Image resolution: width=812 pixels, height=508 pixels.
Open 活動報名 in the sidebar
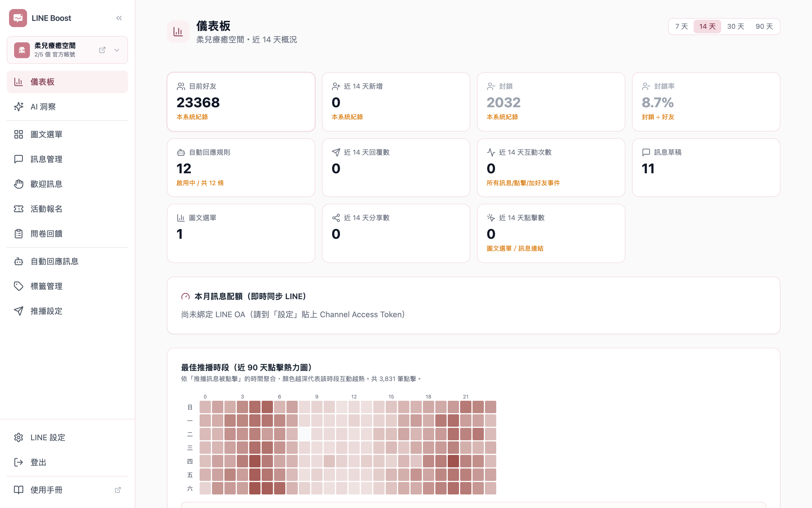click(x=67, y=209)
